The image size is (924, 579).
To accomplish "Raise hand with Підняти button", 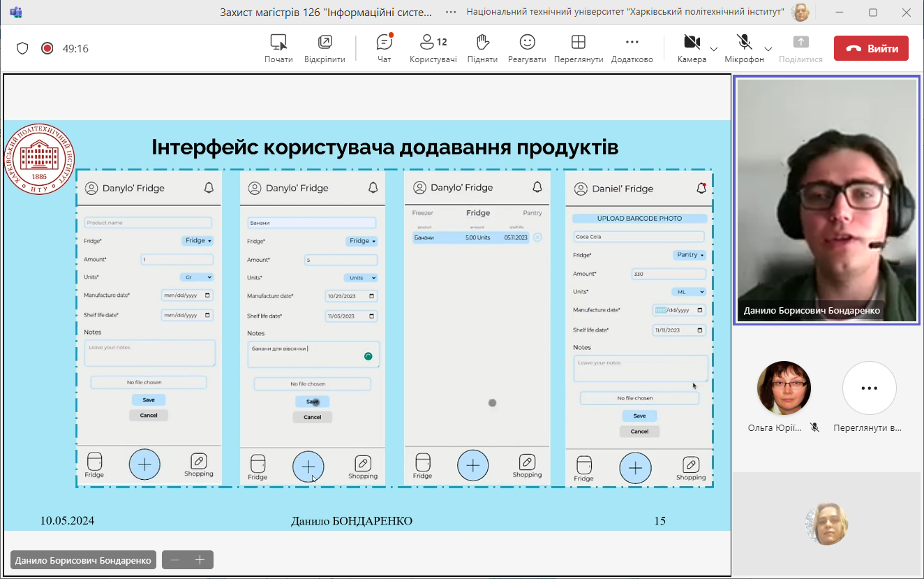I will [x=482, y=48].
